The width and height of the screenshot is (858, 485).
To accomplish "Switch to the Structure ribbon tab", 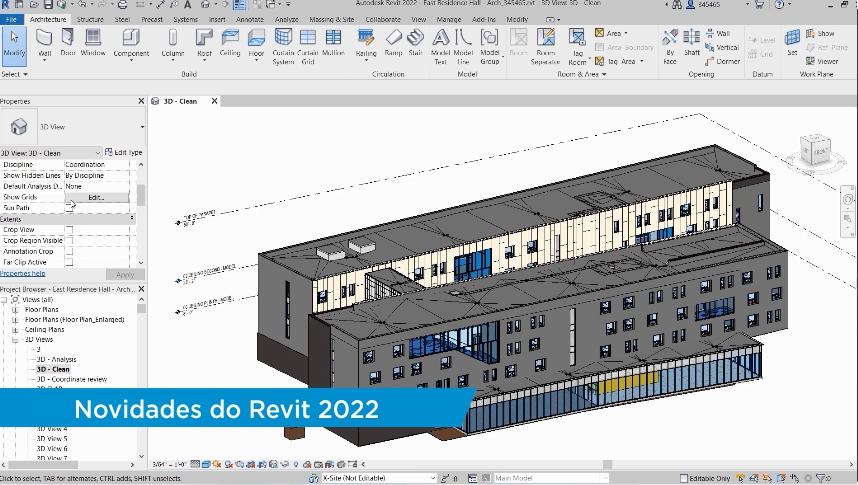I will coord(90,19).
